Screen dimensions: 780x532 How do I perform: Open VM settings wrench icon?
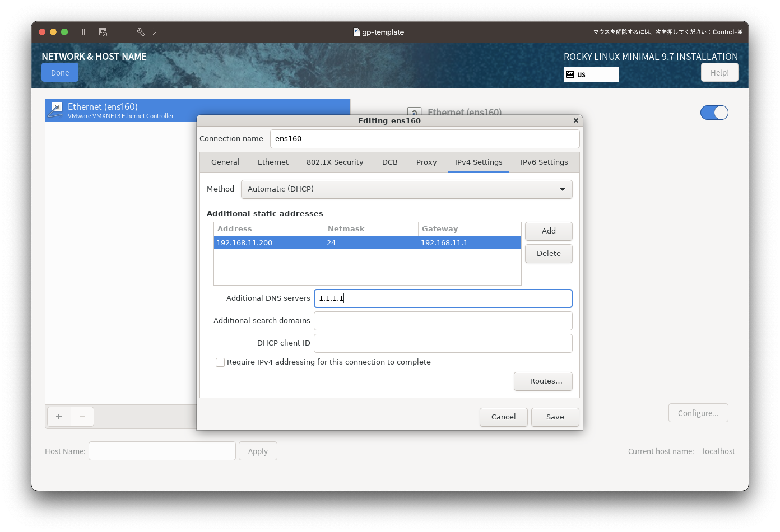coord(141,32)
